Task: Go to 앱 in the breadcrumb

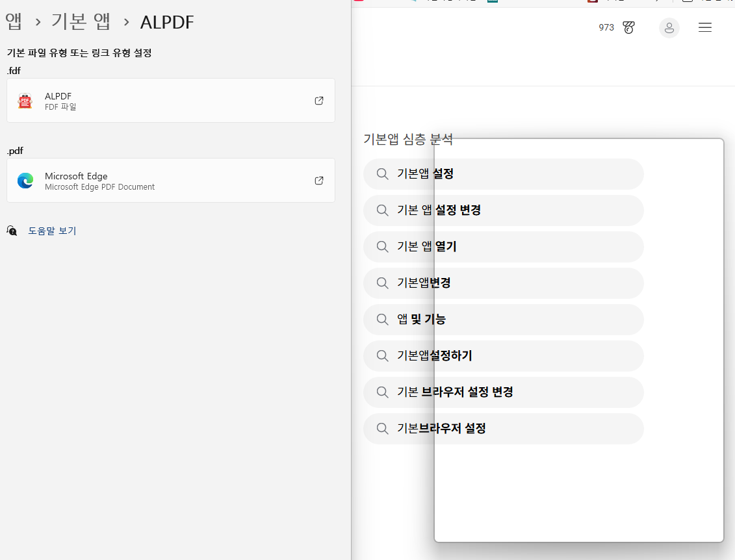Action: [x=14, y=21]
